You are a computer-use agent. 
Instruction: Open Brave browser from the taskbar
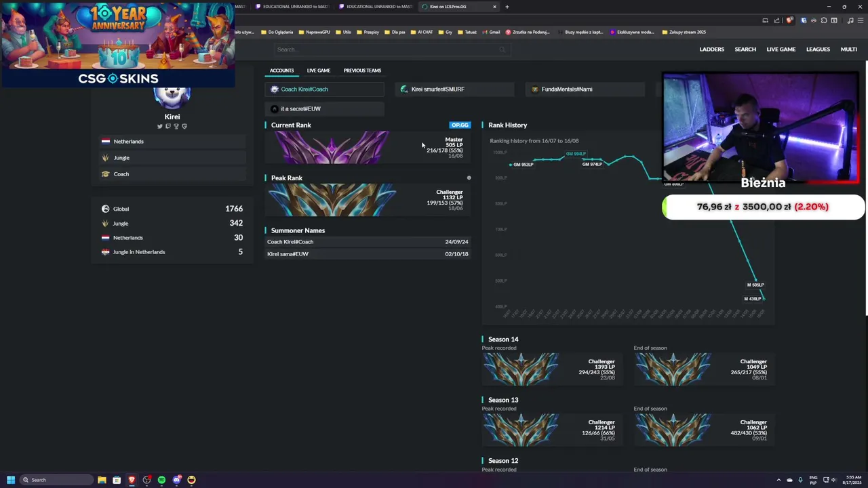pos(132,480)
